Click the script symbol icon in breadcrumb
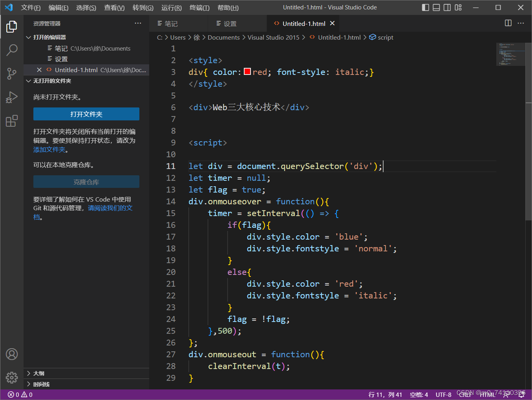The width and height of the screenshot is (532, 400). (x=373, y=37)
